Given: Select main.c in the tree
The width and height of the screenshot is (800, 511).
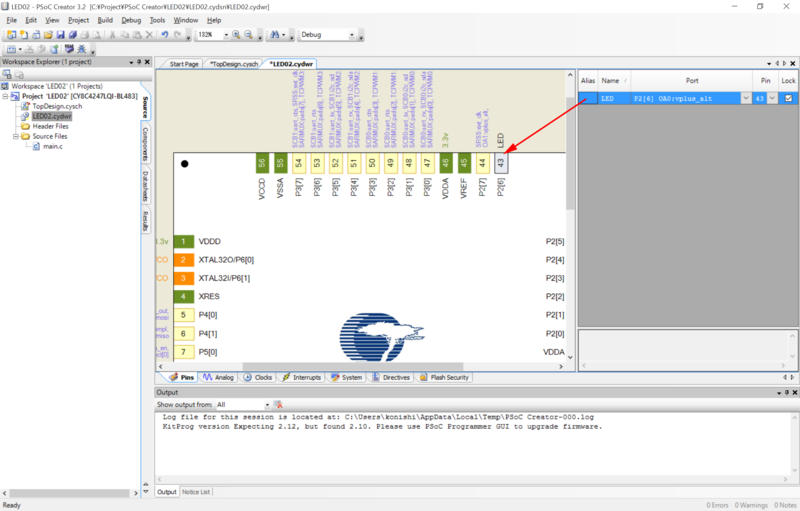Looking at the screenshot, I should click(x=53, y=146).
